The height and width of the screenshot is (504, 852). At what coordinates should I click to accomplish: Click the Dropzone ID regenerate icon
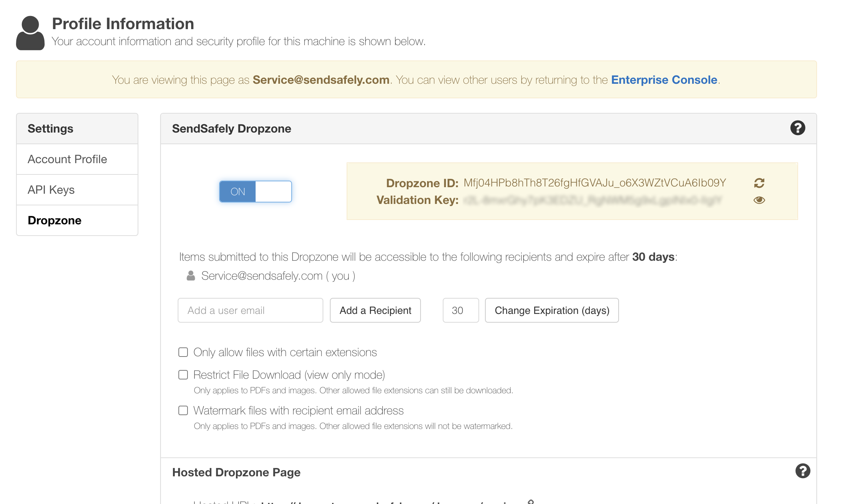760,183
